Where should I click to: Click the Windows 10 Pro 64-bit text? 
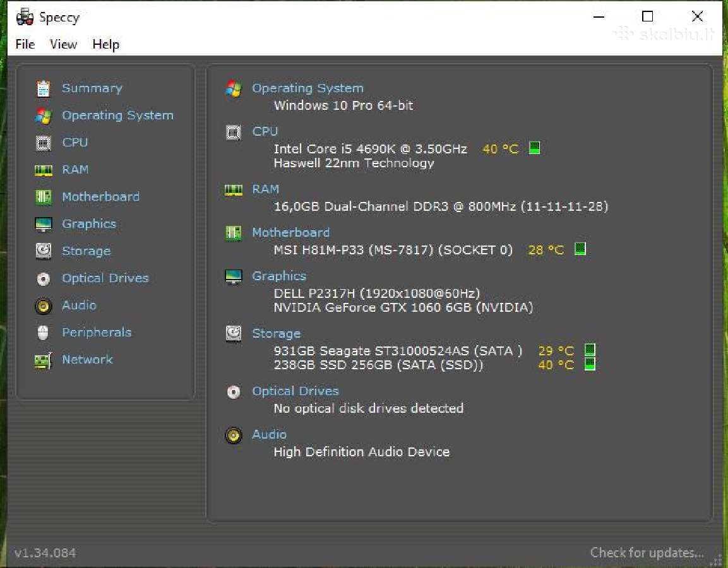343,105
